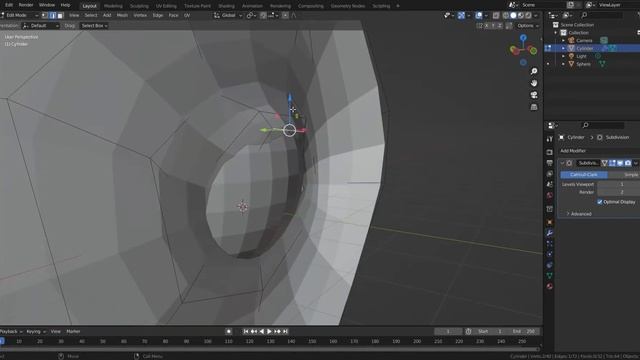Toggle modifier viewport display icon
640x360 pixels.
(x=620, y=163)
